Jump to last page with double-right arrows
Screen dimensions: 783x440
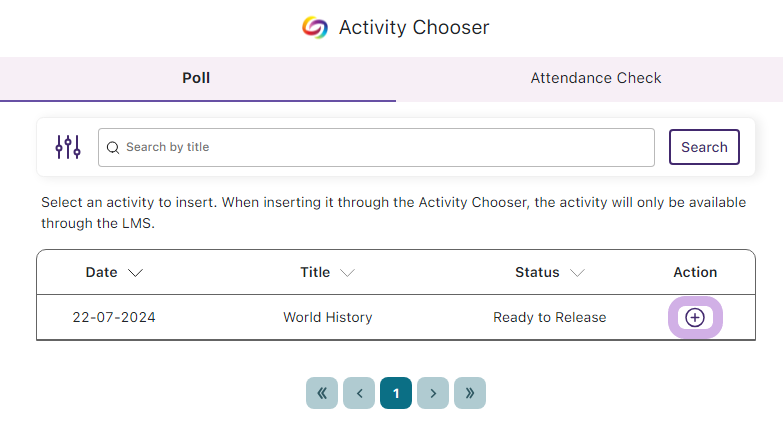pos(470,393)
